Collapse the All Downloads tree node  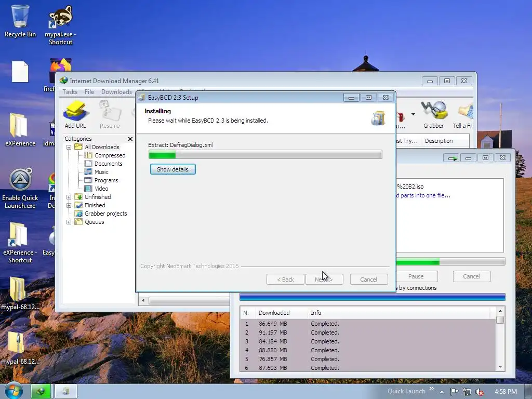pos(69,147)
